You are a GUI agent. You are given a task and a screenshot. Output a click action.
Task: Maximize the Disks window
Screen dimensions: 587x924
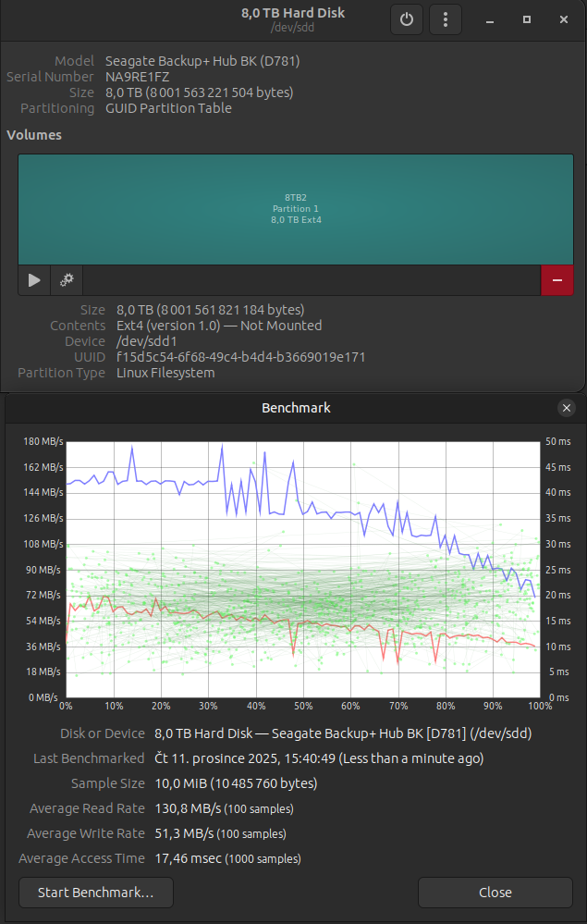click(x=526, y=19)
